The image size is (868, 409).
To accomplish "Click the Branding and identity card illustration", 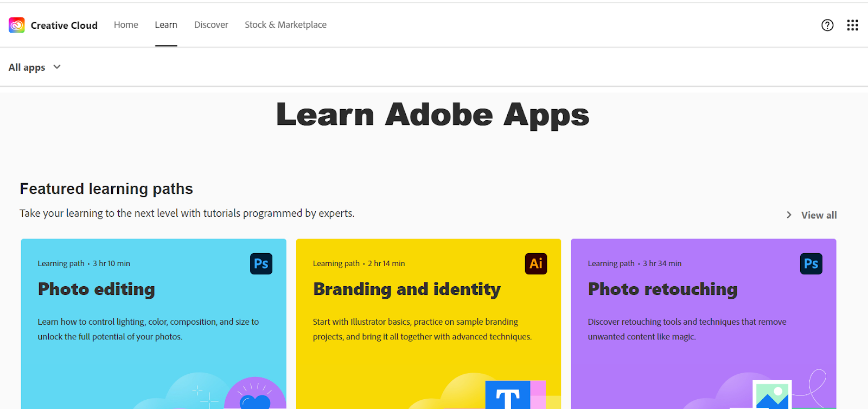I will point(483,390).
